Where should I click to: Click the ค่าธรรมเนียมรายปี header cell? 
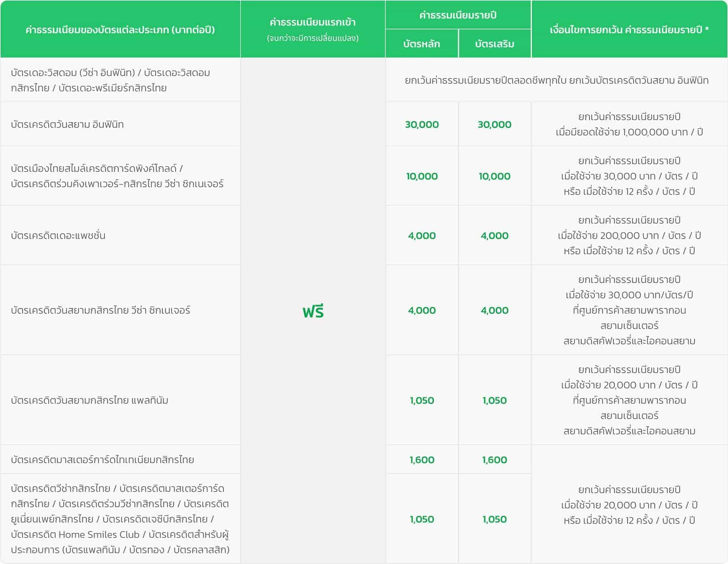tap(458, 15)
